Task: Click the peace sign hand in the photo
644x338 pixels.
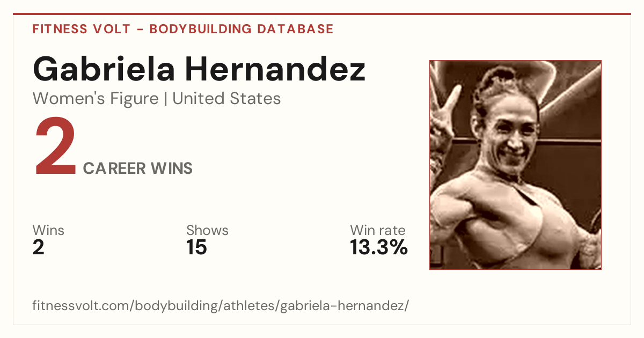Action: (445, 118)
